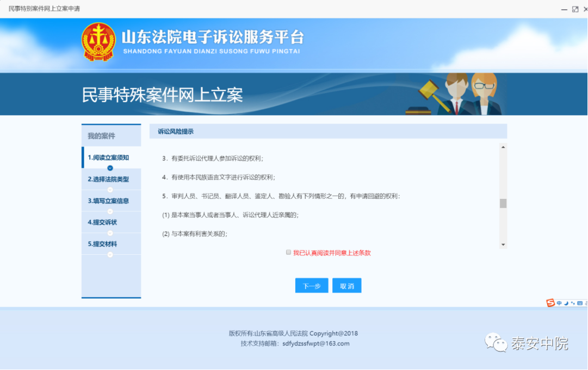Click the punctuation mode icon in input toolbar

(573, 303)
